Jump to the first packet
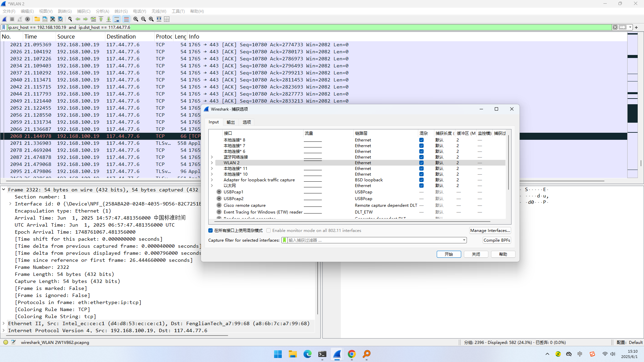Image resolution: width=644 pixels, height=362 pixels. [101, 19]
